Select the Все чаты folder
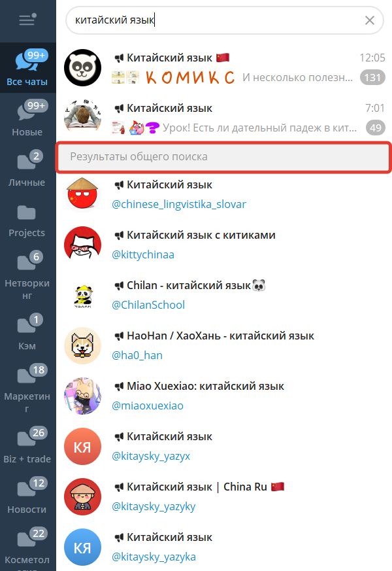392x571 pixels. coord(27,68)
